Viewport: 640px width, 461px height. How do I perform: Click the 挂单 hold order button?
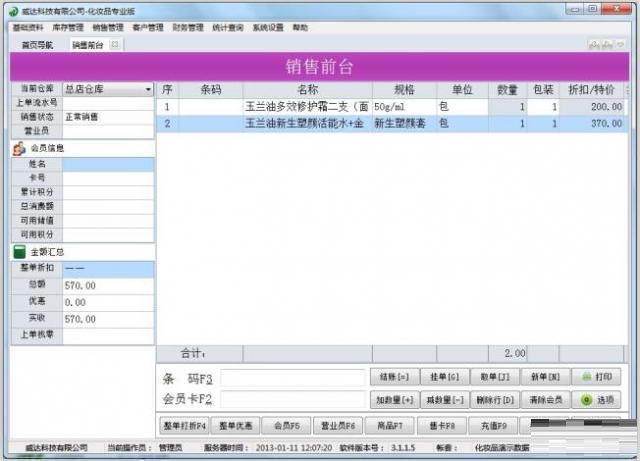tap(443, 377)
